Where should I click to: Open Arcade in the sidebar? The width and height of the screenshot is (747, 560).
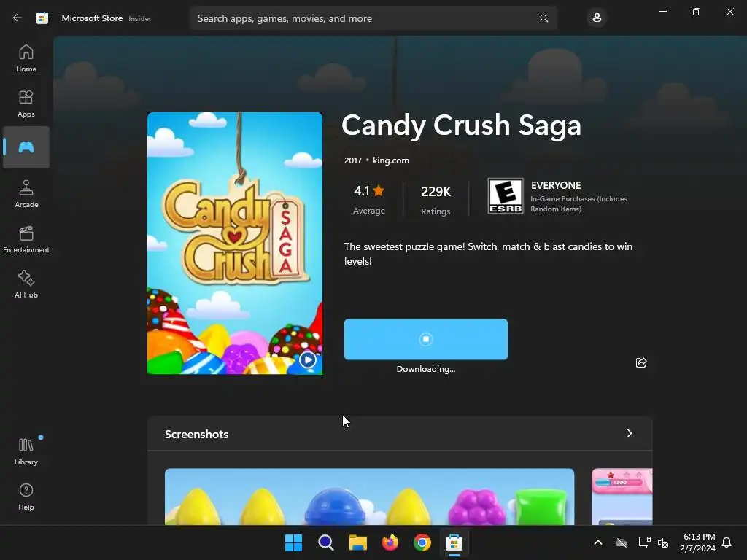coord(26,194)
